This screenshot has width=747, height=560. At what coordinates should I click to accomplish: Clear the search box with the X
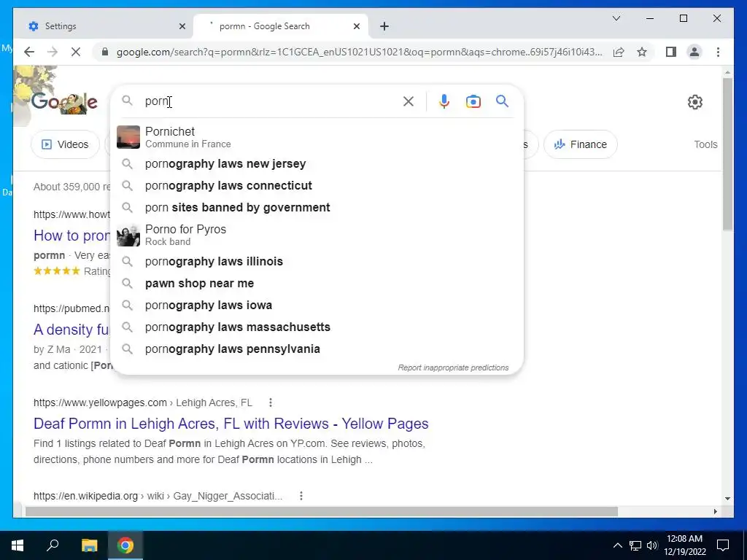point(409,101)
